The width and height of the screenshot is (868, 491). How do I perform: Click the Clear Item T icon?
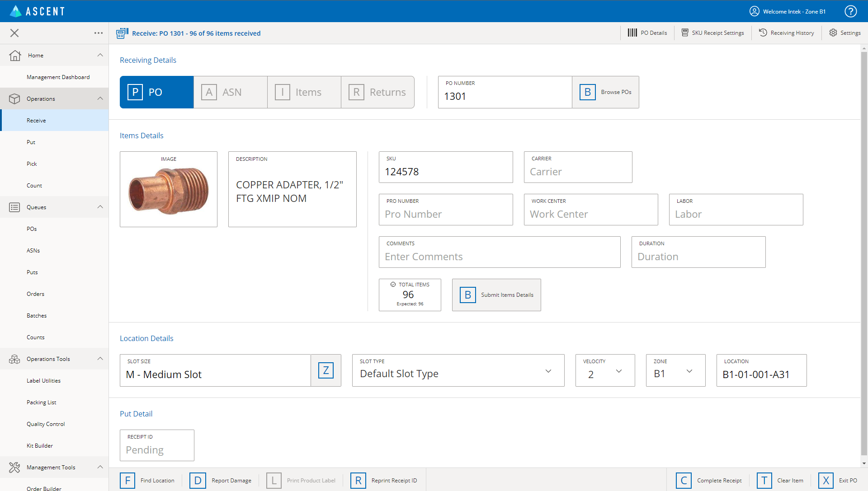pyautogui.click(x=764, y=480)
